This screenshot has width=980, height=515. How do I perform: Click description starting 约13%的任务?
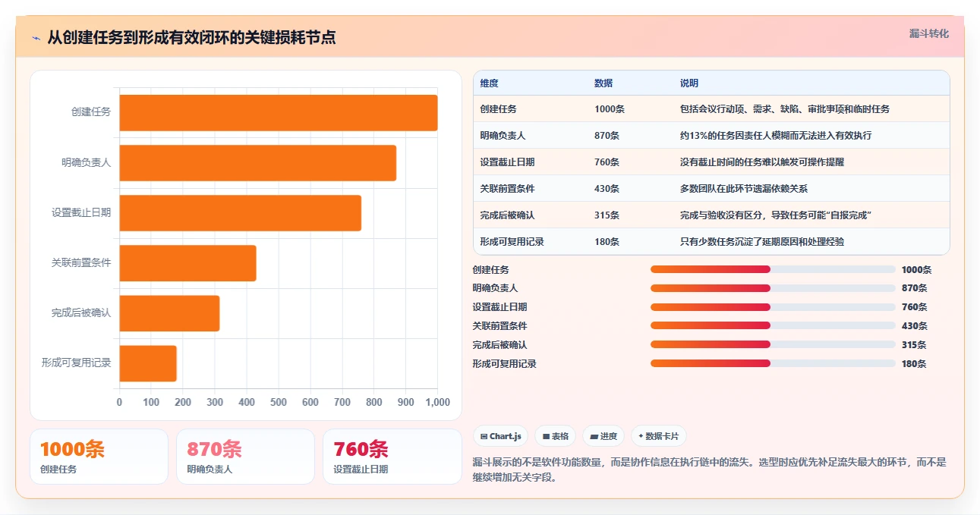[x=776, y=136]
